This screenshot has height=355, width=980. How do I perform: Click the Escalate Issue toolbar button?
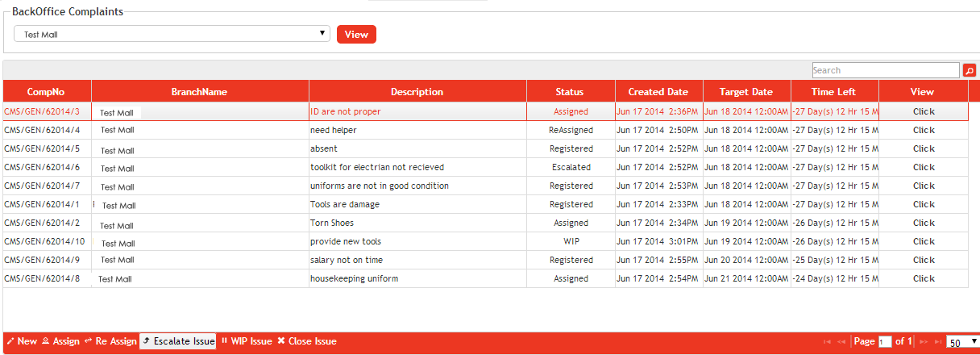[178, 341]
